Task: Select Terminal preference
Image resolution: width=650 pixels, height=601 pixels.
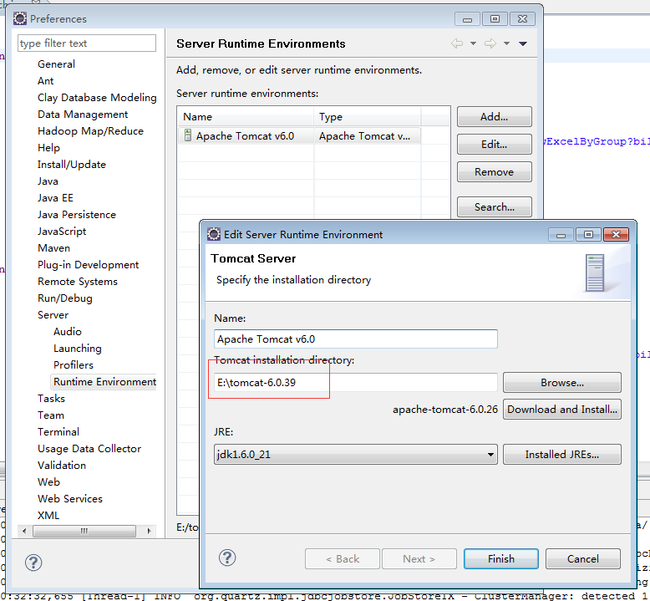Action: coord(58,432)
